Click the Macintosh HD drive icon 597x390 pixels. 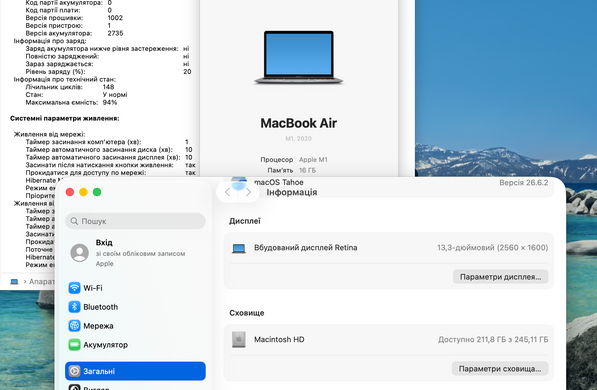coord(239,339)
